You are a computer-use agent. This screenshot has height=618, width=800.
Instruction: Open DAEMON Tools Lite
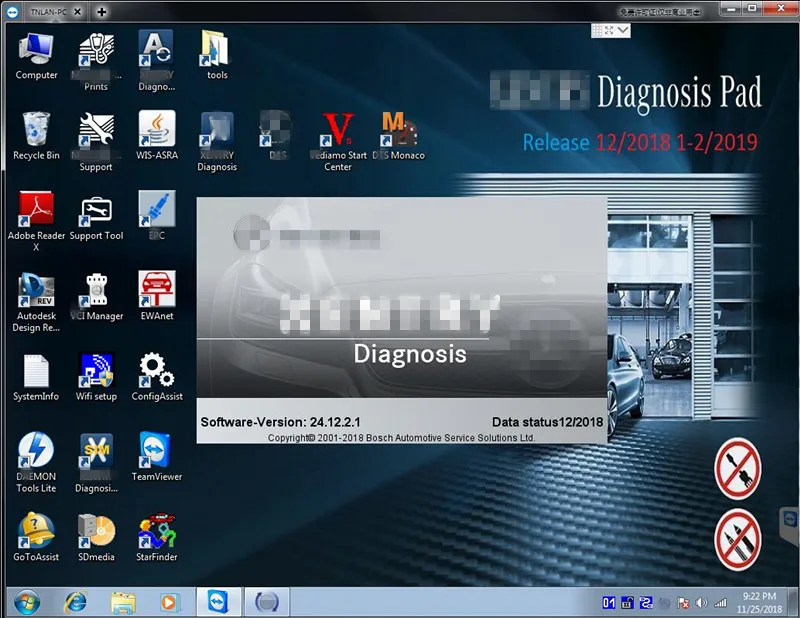click(x=36, y=450)
